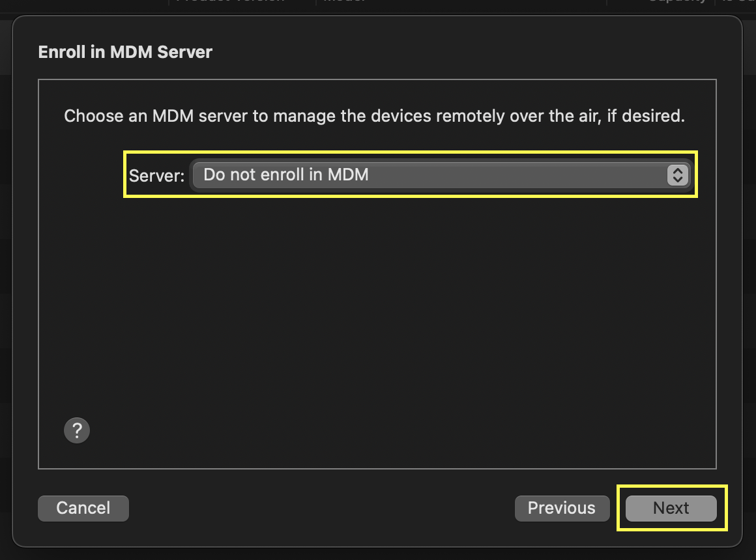Click the Model column header
The image size is (756, 560).
coord(343,3)
